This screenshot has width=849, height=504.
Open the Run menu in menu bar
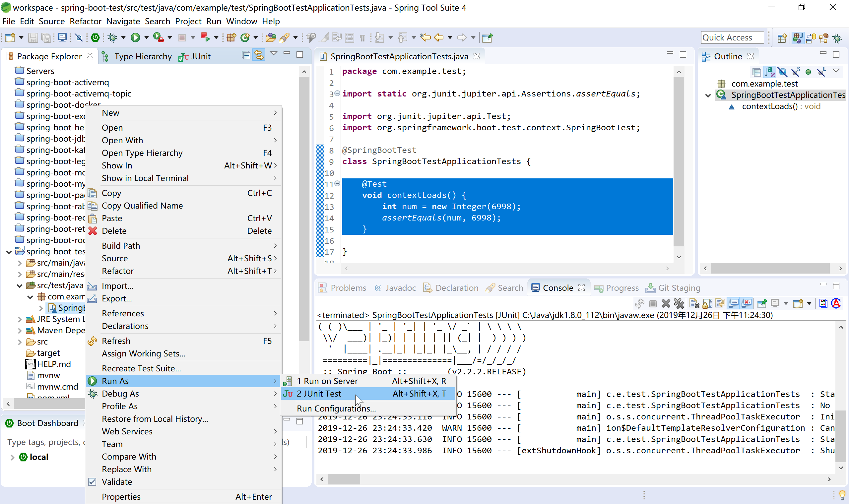point(214,21)
